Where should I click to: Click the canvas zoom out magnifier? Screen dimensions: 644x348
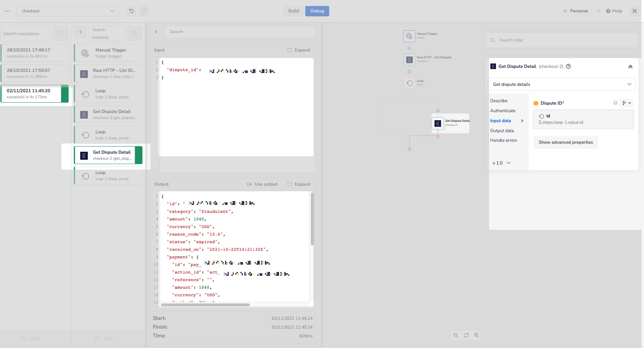point(456,335)
